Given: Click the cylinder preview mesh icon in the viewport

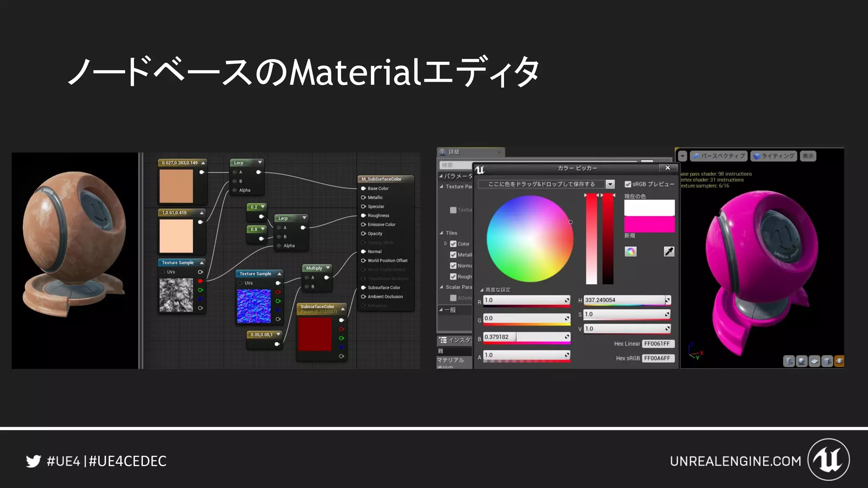Looking at the screenshot, I should pos(789,361).
